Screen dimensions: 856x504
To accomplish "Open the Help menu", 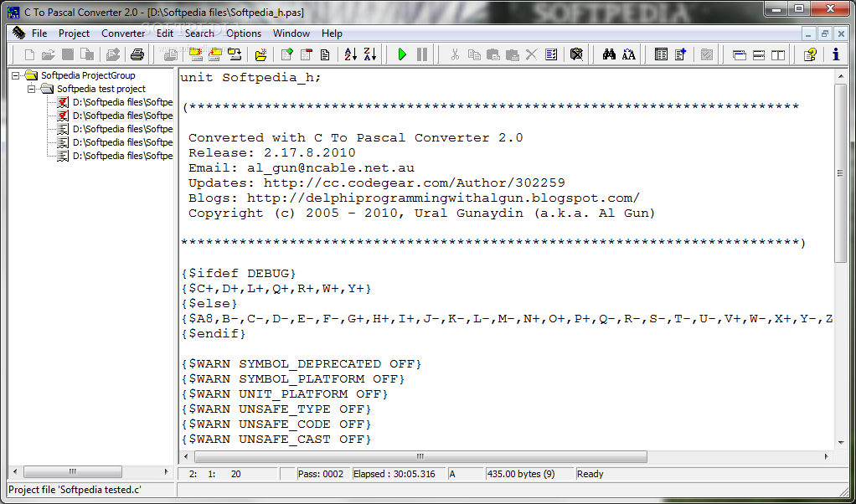I will point(332,33).
